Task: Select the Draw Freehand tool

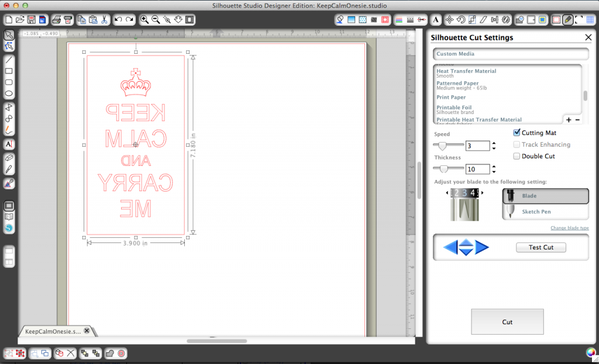Action: [9, 130]
